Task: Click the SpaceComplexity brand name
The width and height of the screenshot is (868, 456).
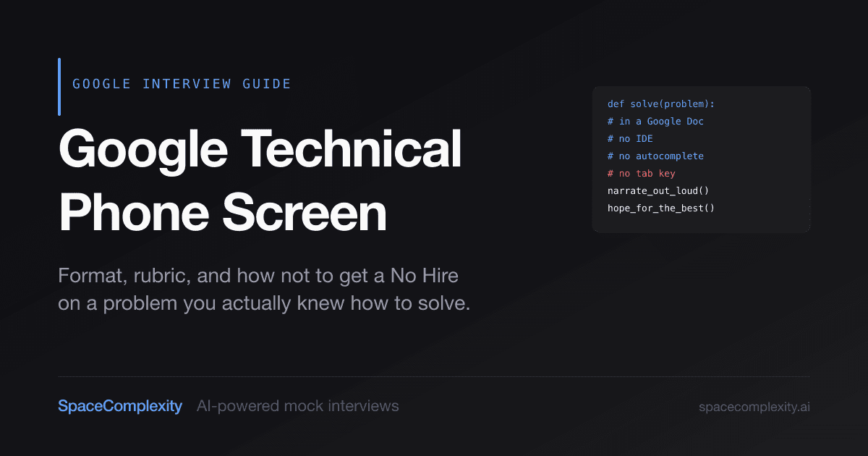Action: (120, 406)
